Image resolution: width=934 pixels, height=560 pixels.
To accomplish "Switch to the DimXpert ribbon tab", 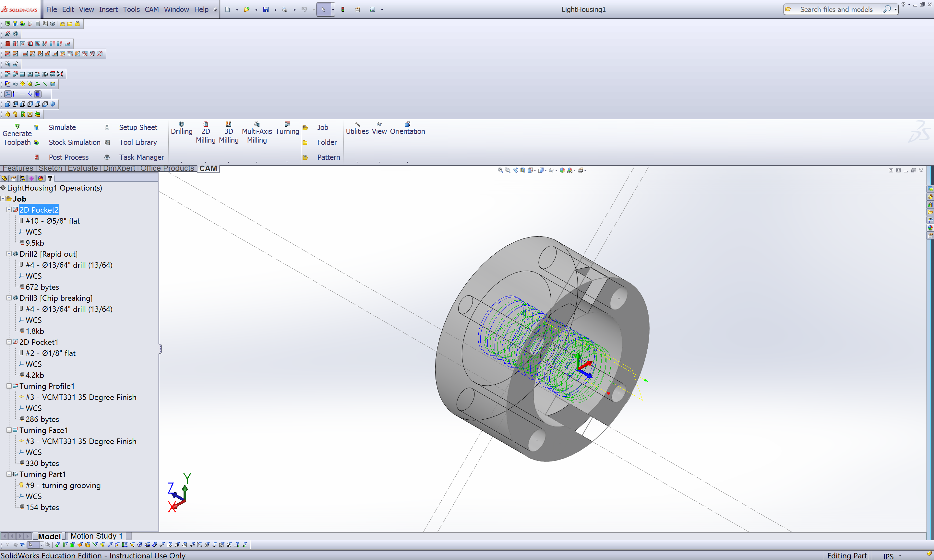I will click(x=119, y=168).
